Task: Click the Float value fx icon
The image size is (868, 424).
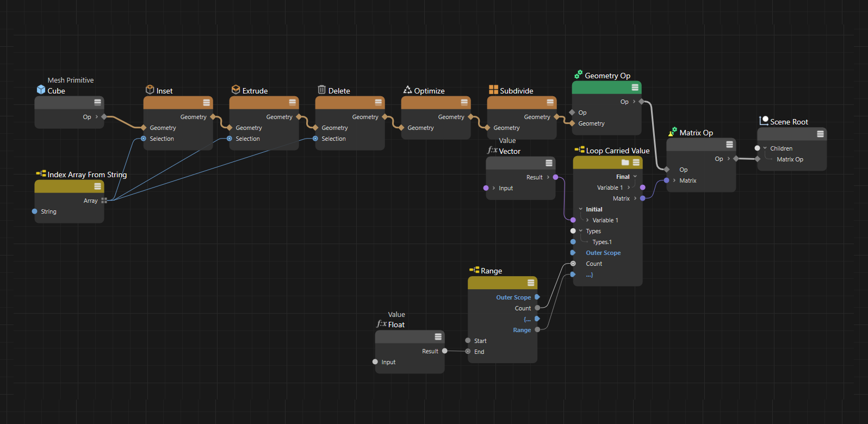Action: [x=382, y=323]
